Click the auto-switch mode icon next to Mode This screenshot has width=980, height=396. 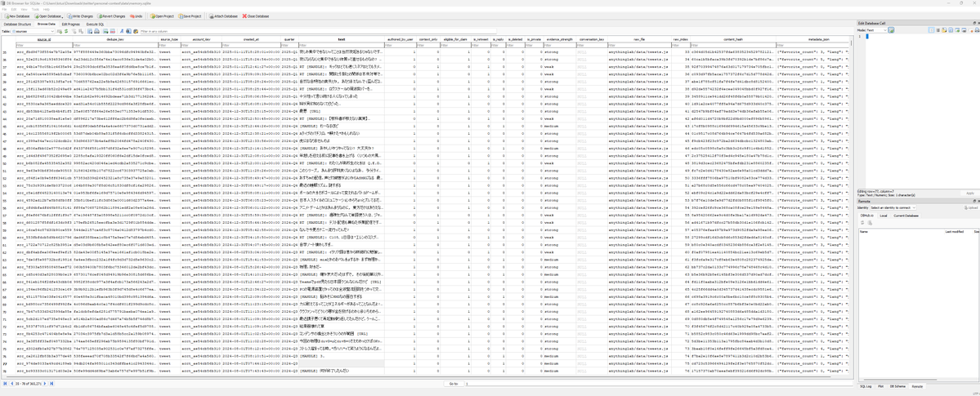pyautogui.click(x=891, y=30)
